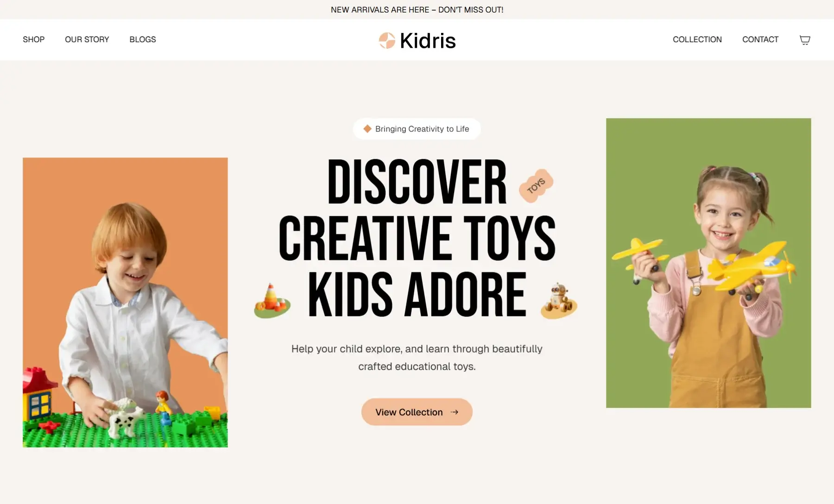Open the shopping cart icon
Image resolution: width=834 pixels, height=504 pixels.
pos(805,40)
